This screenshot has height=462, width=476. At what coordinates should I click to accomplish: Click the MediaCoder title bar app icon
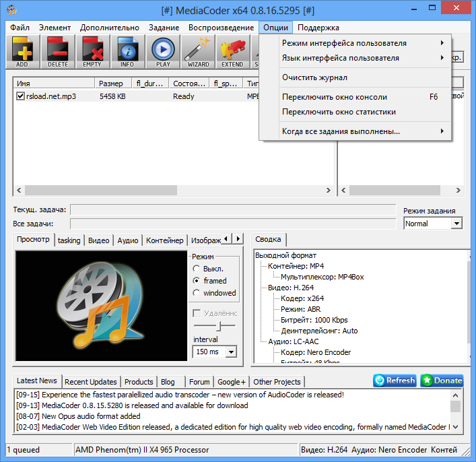[x=11, y=10]
